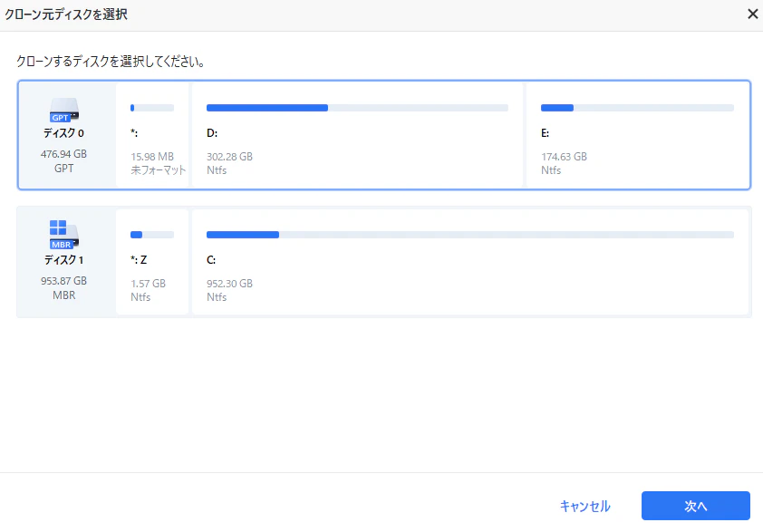The width and height of the screenshot is (763, 532).
Task: Select the ディスク 1 label
Action: [x=63, y=260]
